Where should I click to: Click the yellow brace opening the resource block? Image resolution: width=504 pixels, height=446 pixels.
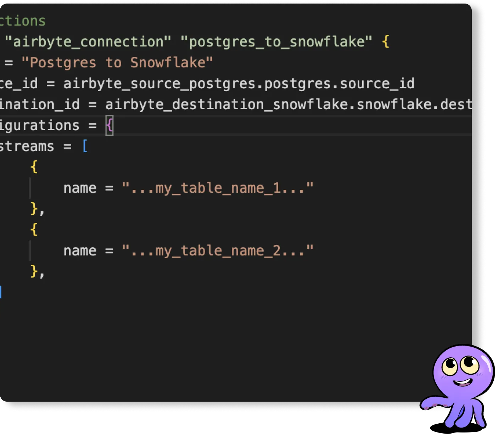[x=386, y=42]
